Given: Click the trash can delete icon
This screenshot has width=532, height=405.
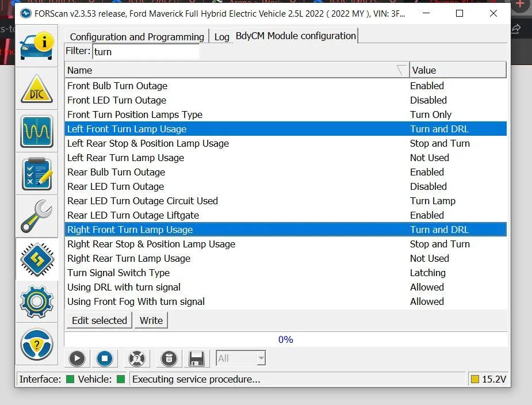Looking at the screenshot, I should [x=169, y=358].
